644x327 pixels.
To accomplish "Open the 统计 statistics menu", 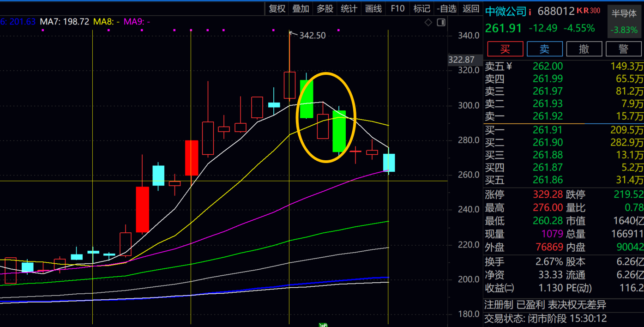I will (349, 8).
